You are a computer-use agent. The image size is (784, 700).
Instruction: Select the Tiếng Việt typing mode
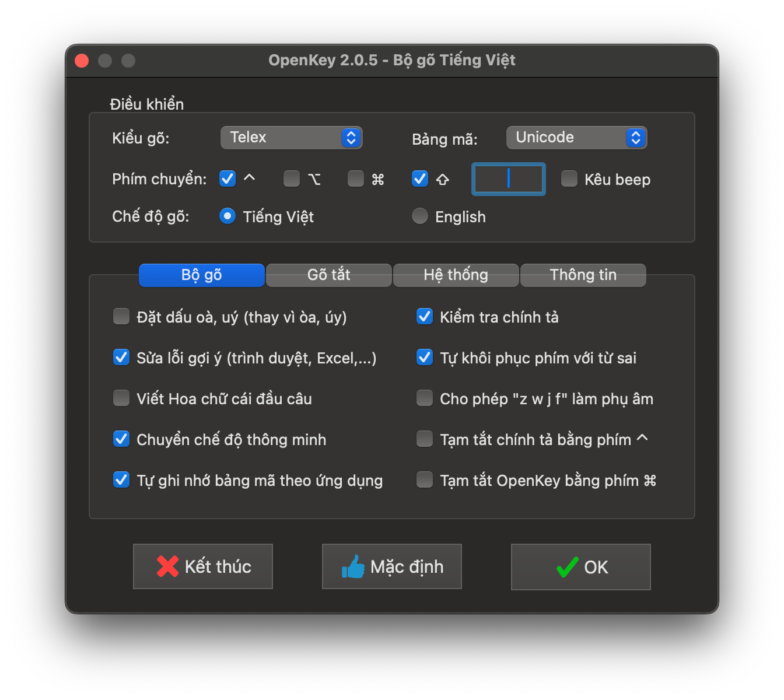coord(228,216)
